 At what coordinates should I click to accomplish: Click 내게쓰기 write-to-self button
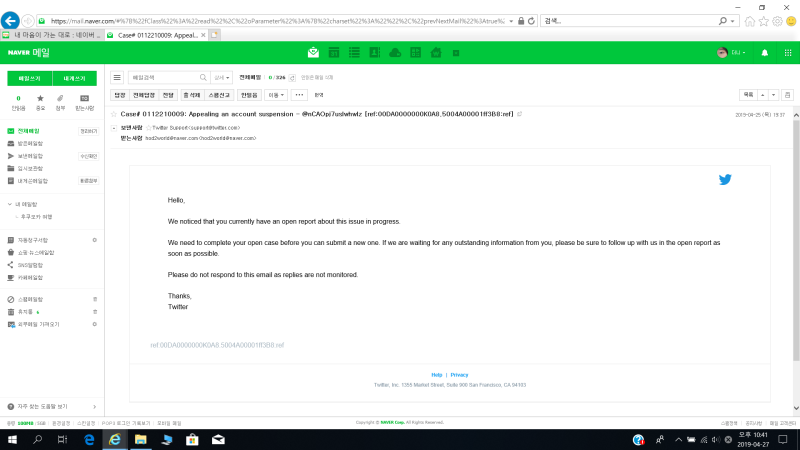[x=74, y=79]
